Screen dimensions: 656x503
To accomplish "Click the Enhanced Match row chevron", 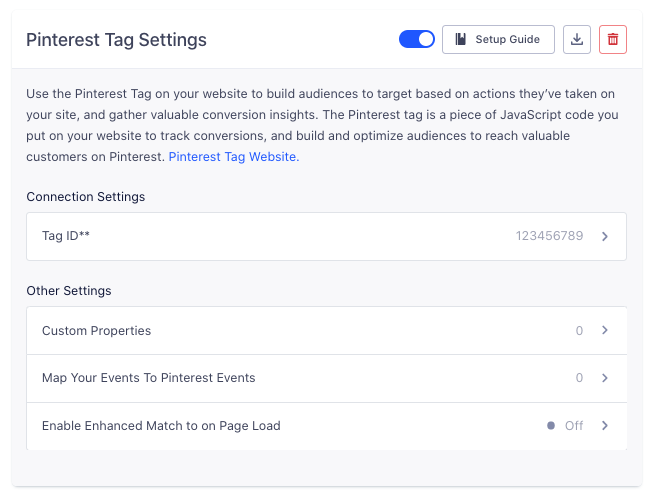I will pyautogui.click(x=605, y=426).
